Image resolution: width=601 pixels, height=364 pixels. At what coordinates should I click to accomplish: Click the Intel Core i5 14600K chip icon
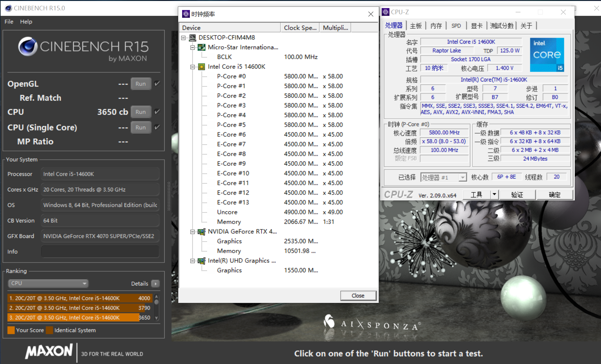point(202,67)
